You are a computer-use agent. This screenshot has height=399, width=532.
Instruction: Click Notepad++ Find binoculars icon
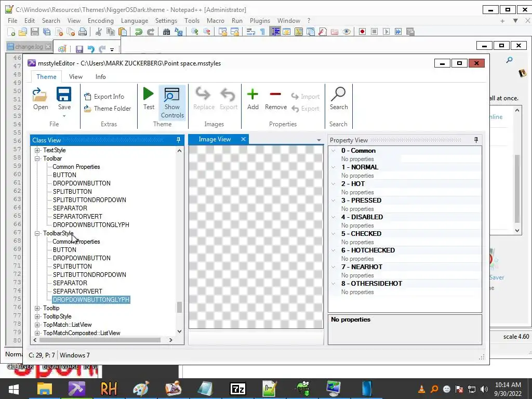point(166,32)
